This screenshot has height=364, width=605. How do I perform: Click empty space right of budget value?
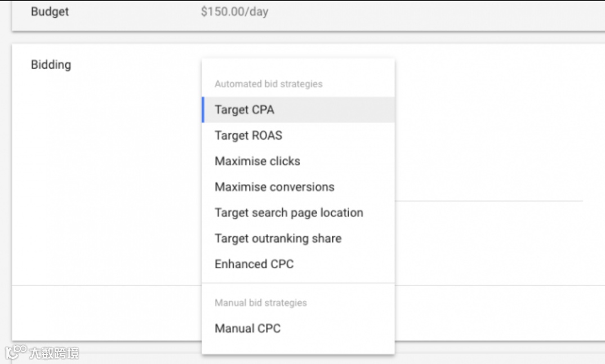[422, 12]
